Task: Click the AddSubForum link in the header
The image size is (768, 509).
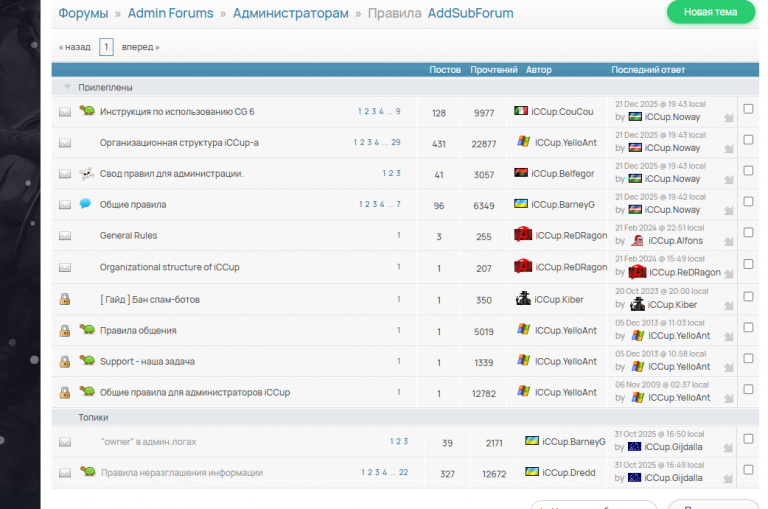Action: pos(470,13)
